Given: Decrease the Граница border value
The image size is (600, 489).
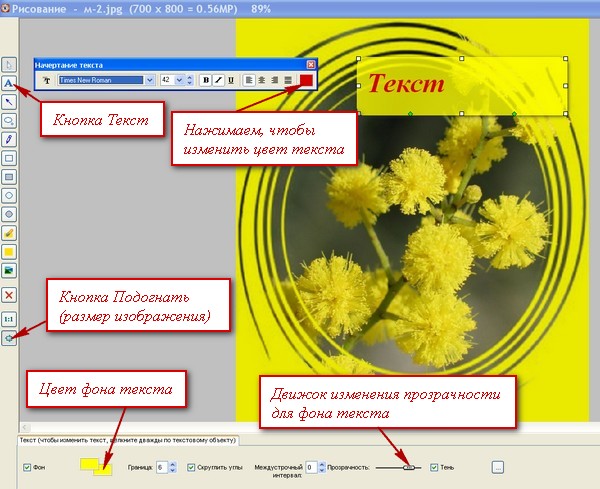Looking at the screenshot, I should [173, 470].
